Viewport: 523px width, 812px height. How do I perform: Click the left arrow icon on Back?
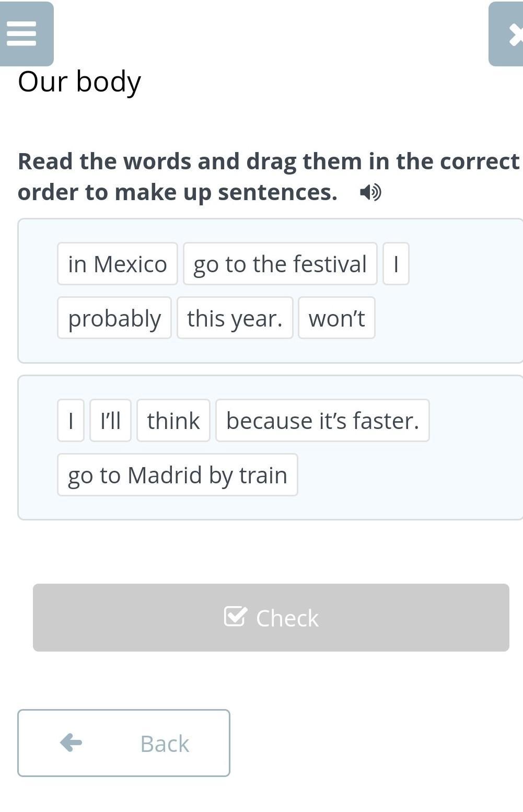[x=71, y=743]
